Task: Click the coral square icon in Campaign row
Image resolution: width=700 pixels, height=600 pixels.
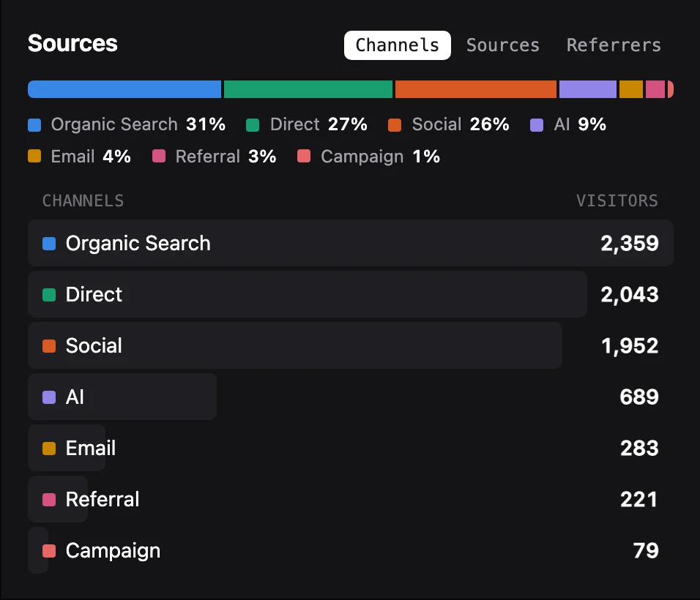Action: 49,551
